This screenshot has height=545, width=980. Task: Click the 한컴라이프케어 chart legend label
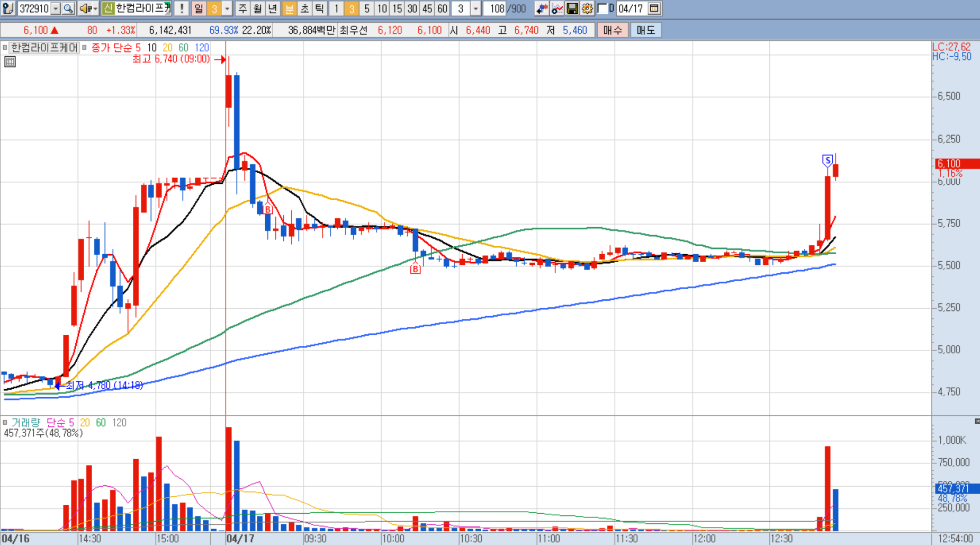pyautogui.click(x=44, y=48)
